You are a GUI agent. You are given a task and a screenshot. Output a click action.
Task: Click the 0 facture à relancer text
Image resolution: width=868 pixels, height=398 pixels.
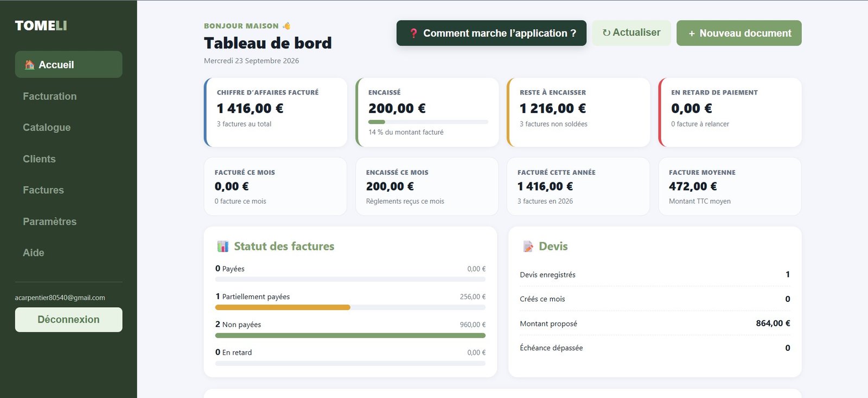pos(700,124)
